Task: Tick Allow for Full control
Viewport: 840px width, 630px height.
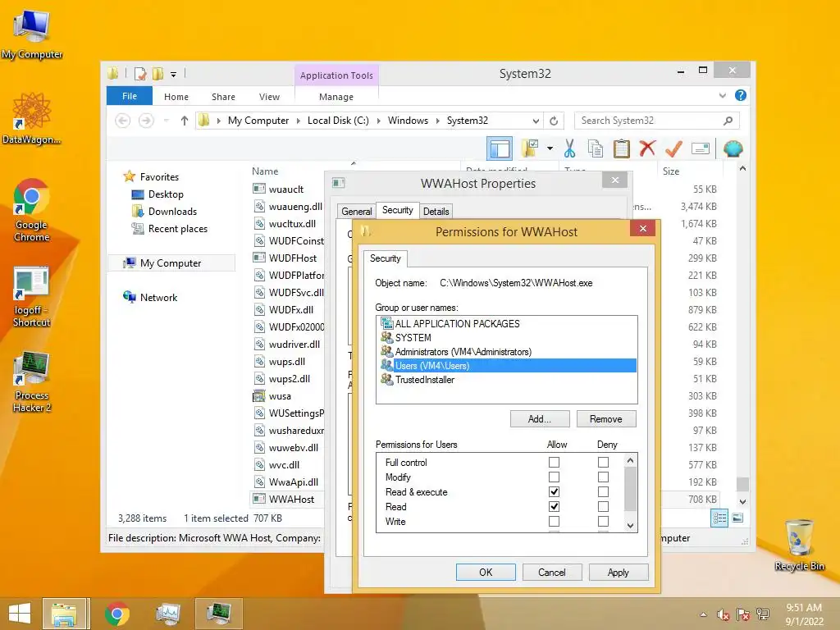Action: [554, 462]
